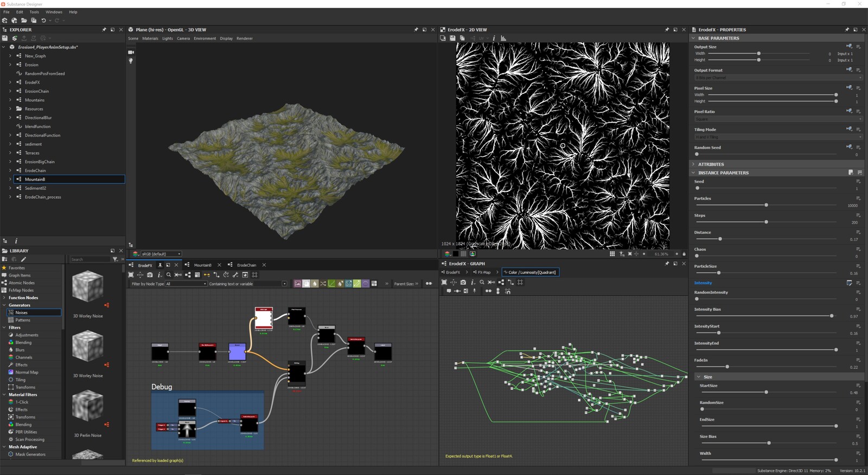Screen dimensions: 868x475
Task: Open the Tools menu
Action: 34,12
